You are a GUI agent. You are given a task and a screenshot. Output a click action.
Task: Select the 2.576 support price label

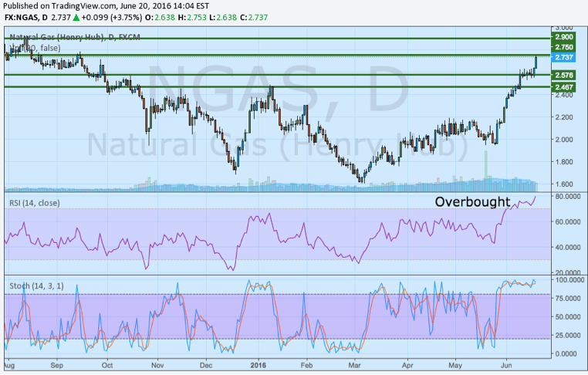pos(564,75)
